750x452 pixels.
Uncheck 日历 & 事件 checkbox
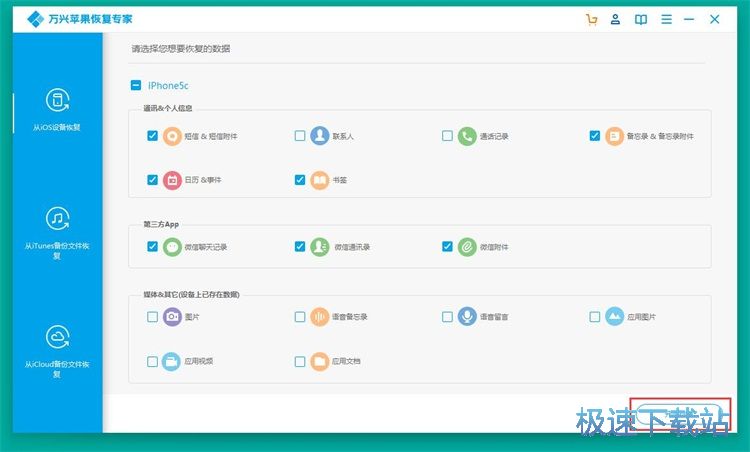pos(152,180)
